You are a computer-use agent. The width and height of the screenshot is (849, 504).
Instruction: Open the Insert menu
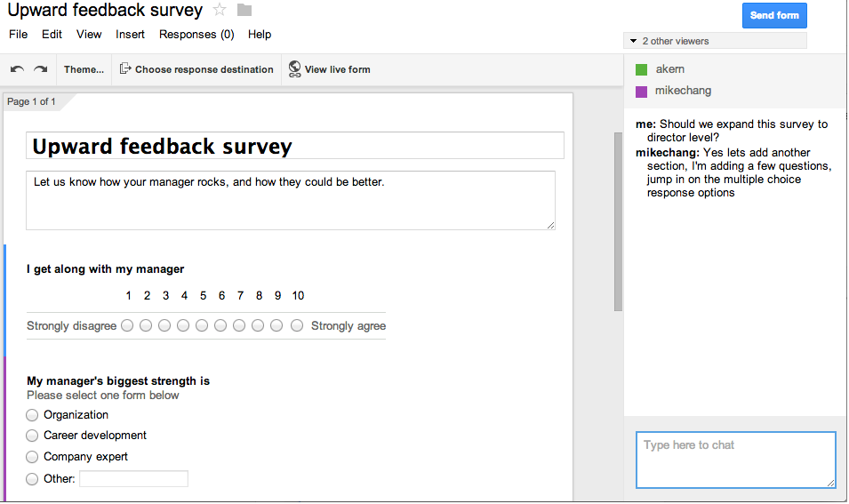(130, 35)
